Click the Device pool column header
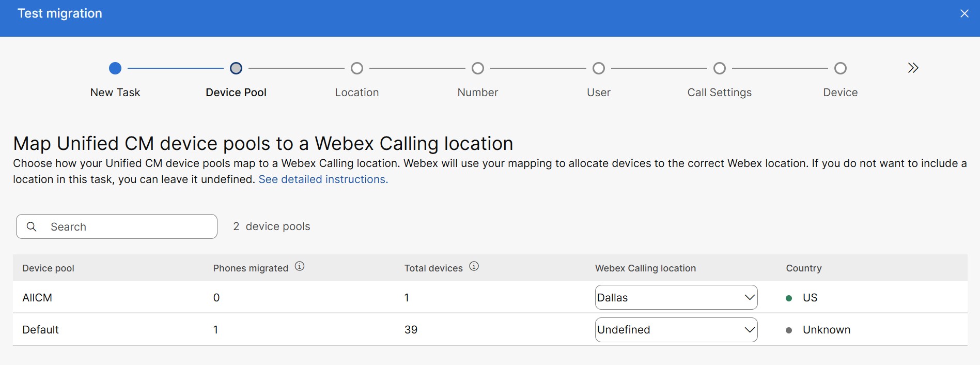Viewport: 980px width, 365px height. (x=48, y=268)
